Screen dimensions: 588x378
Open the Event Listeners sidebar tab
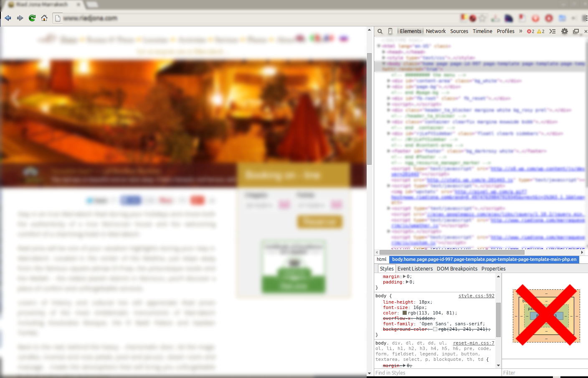point(415,269)
